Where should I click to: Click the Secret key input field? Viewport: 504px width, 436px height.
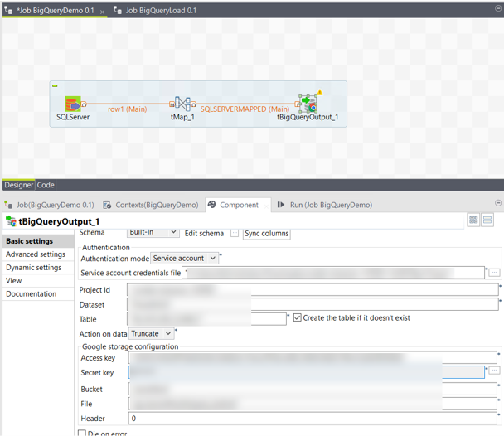(x=307, y=372)
